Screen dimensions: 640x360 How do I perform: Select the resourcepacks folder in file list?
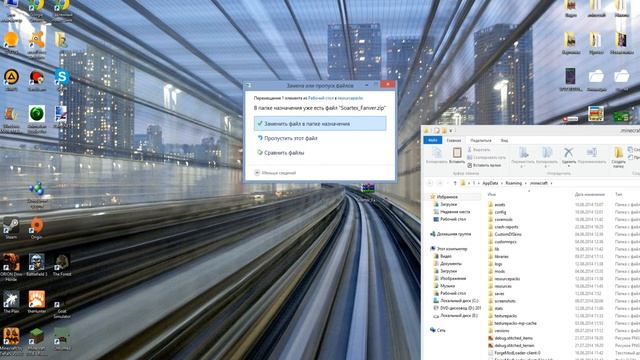coord(507,279)
